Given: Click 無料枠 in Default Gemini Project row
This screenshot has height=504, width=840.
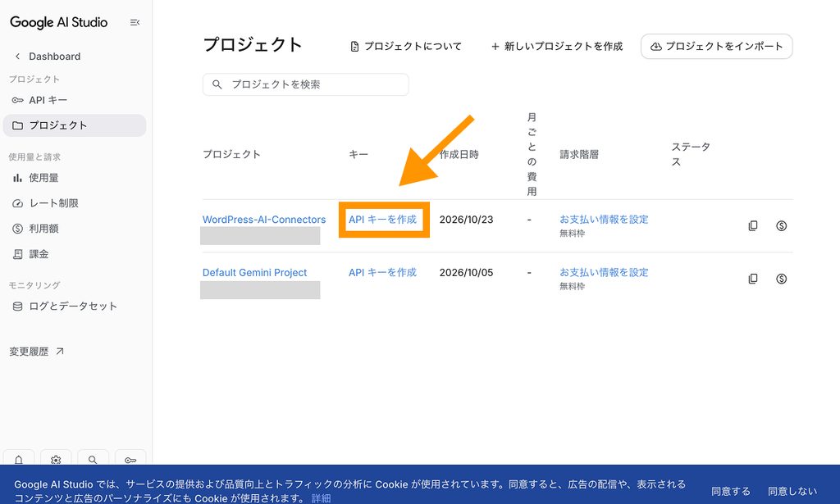Looking at the screenshot, I should click(572, 287).
